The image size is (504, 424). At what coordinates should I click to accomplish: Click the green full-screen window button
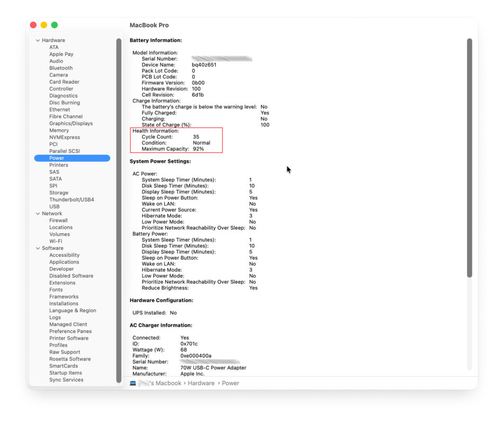pyautogui.click(x=54, y=25)
